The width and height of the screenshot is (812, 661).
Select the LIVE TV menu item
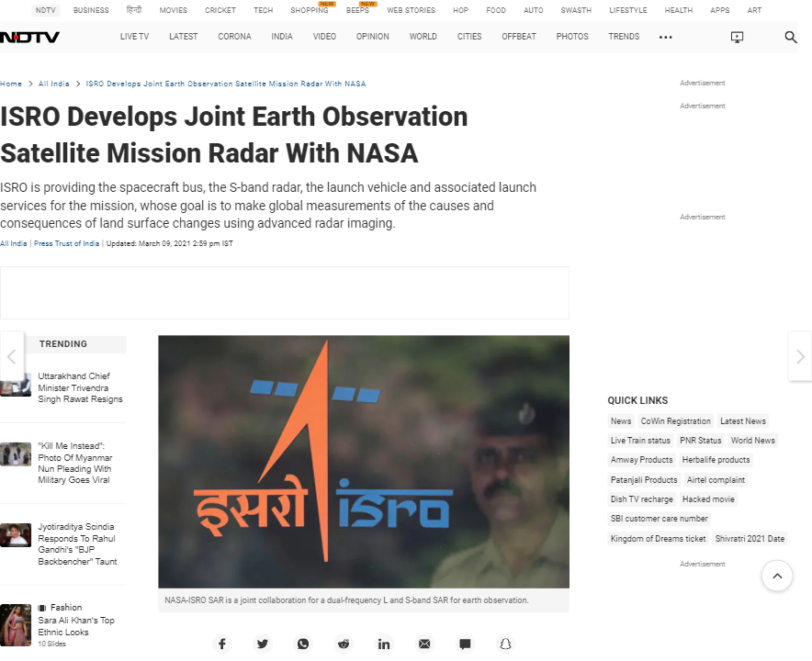point(134,37)
